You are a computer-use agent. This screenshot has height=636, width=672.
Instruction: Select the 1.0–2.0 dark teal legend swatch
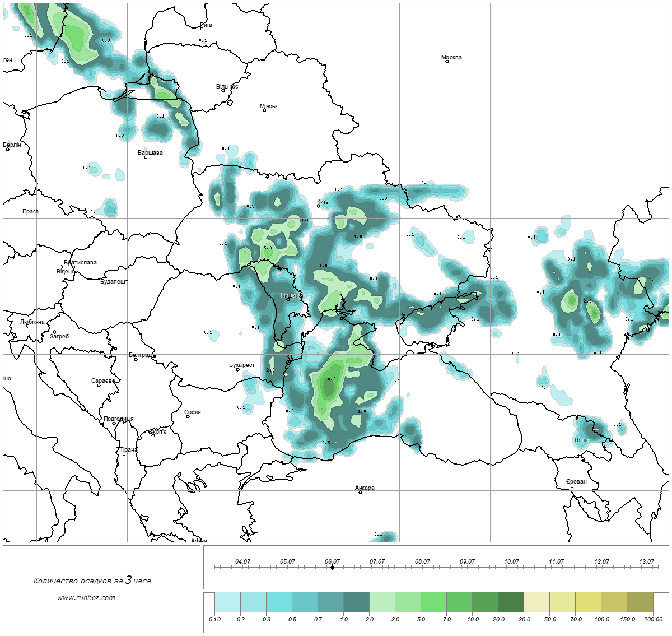(356, 603)
